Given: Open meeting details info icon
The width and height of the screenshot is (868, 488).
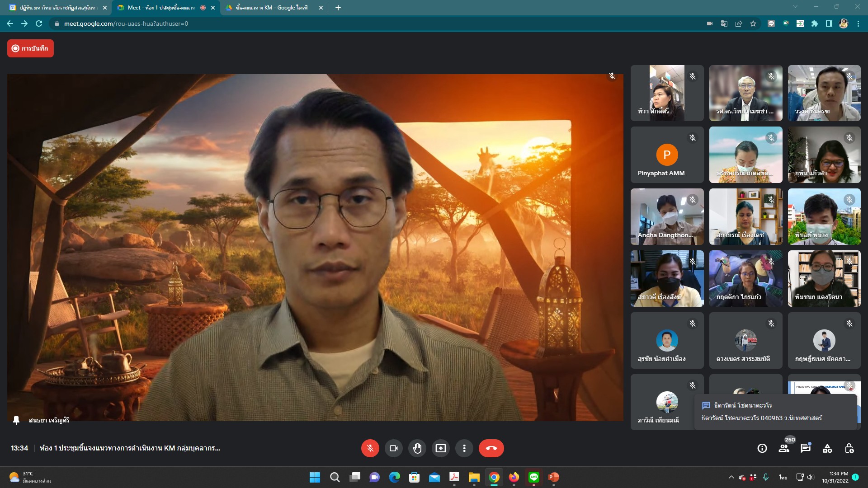Looking at the screenshot, I should tap(762, 448).
